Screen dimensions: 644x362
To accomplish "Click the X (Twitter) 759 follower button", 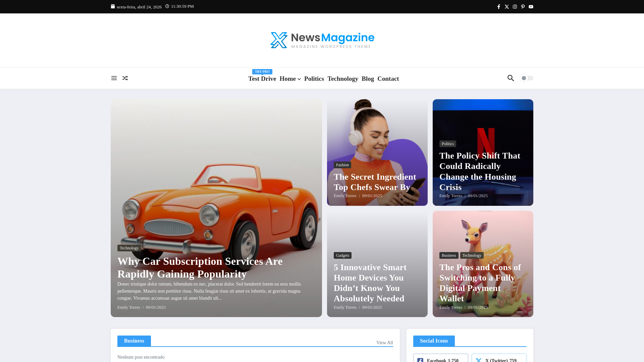I will [x=499, y=359].
